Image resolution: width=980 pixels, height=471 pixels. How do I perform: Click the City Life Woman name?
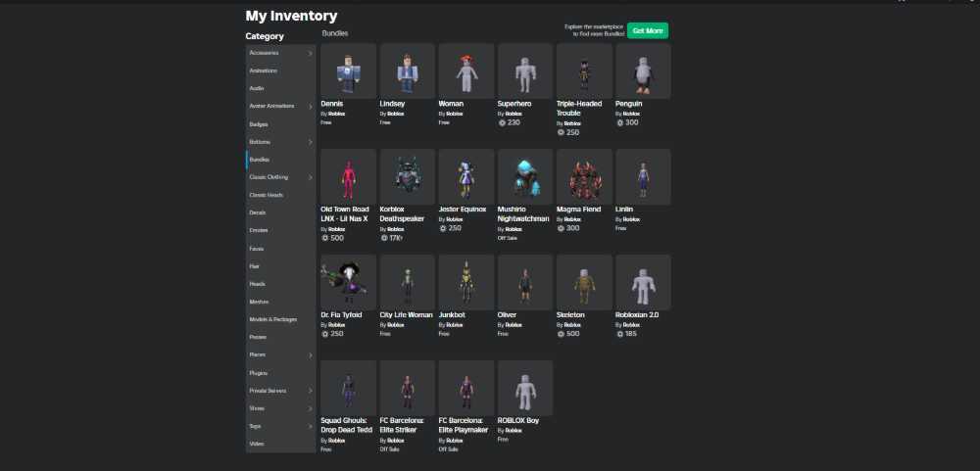coord(407,315)
